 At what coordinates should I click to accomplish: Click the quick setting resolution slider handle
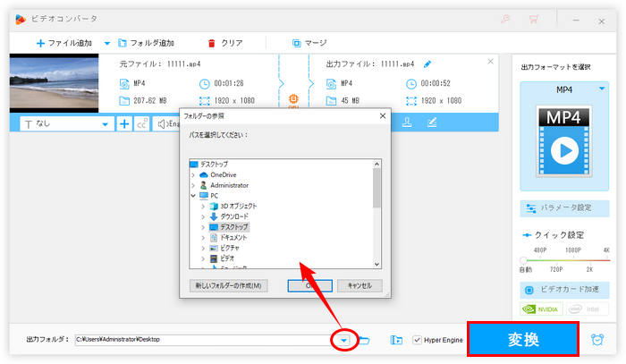[x=523, y=260]
